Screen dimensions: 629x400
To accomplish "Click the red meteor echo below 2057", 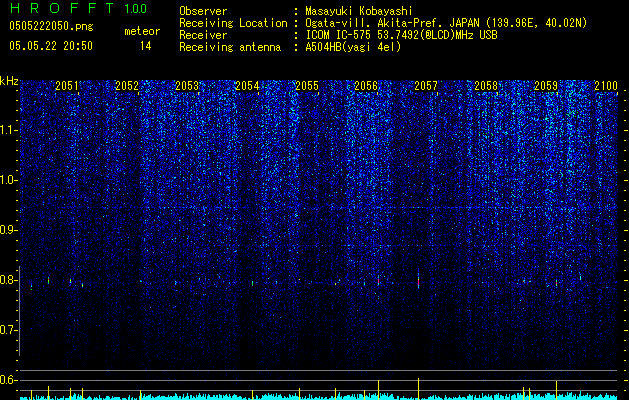I will pyautogui.click(x=418, y=282).
